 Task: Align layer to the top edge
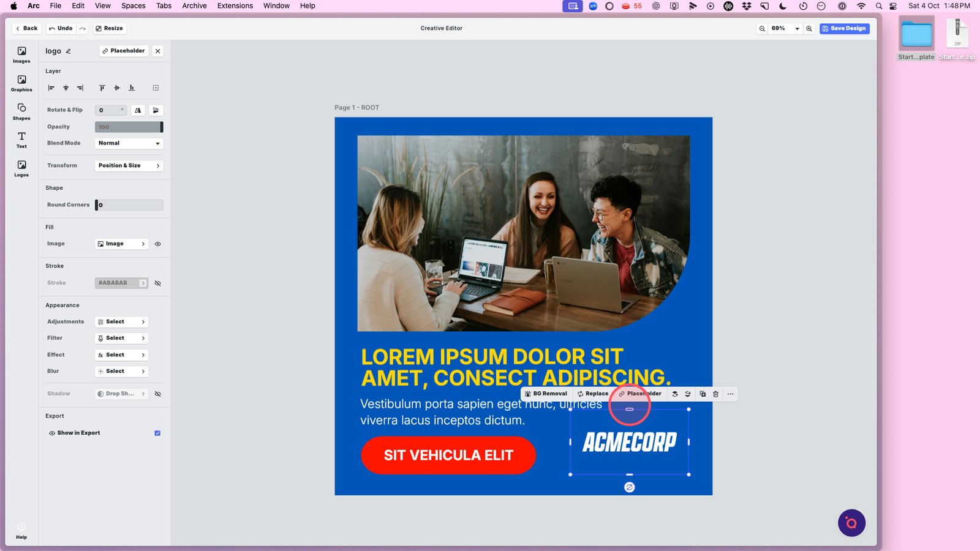tap(102, 88)
